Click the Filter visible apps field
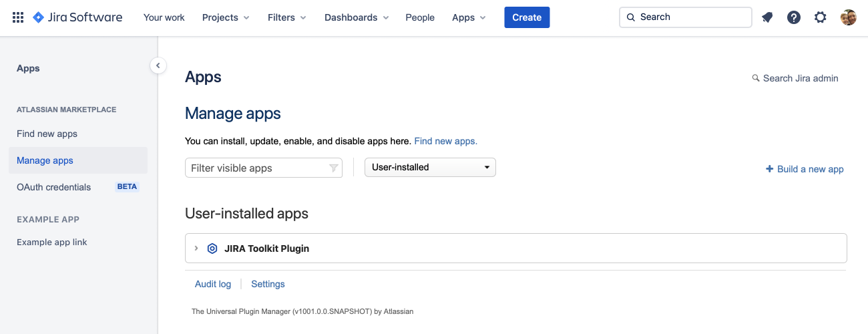Screen dimensions: 868x334 pos(257,168)
